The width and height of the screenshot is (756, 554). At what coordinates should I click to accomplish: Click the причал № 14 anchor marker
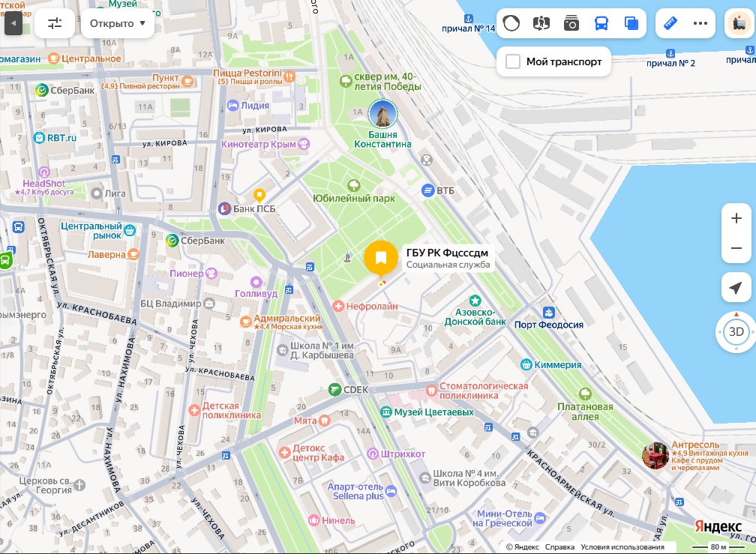[468, 19]
